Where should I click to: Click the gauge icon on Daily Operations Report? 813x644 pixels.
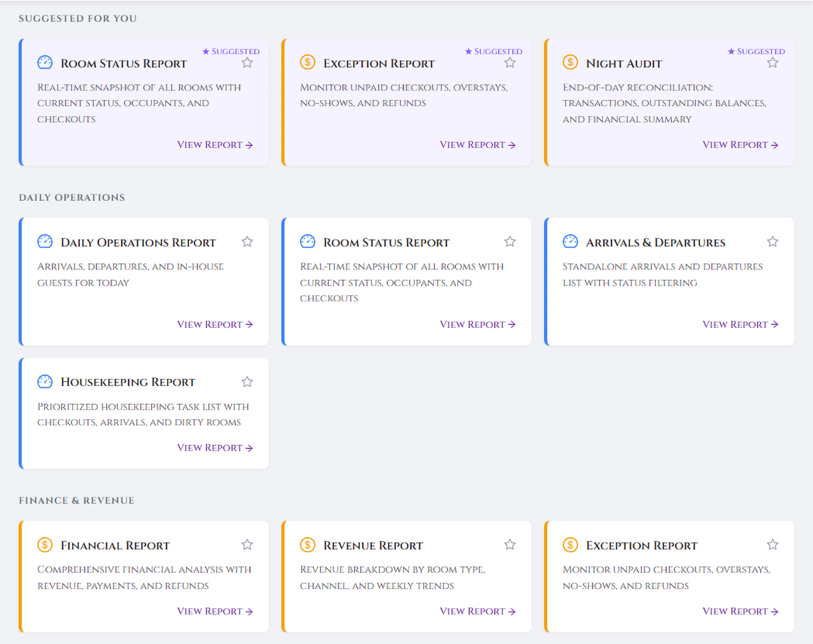(45, 241)
